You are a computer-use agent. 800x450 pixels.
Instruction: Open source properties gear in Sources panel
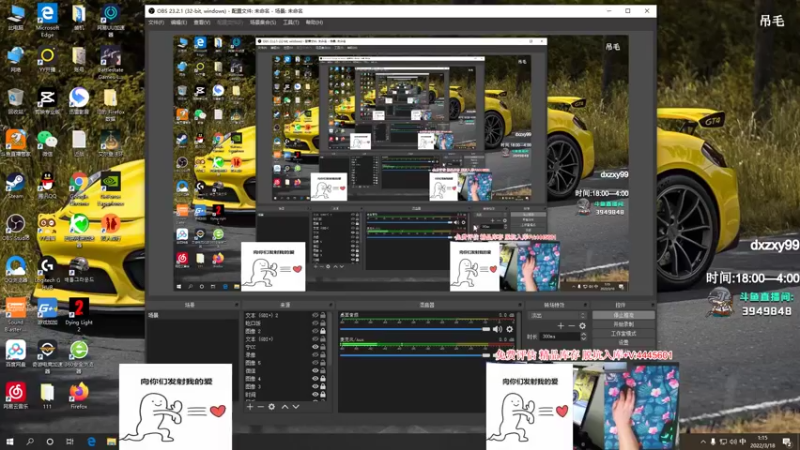click(x=271, y=407)
